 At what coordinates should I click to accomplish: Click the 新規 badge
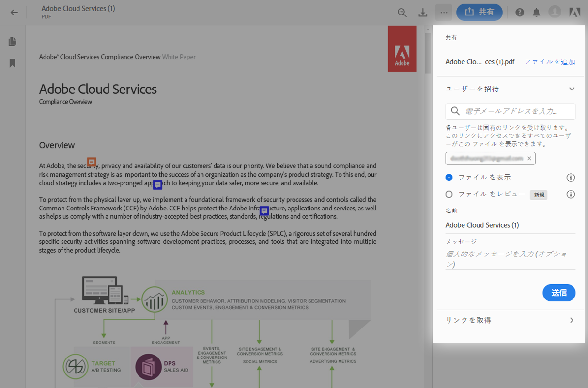click(x=539, y=195)
